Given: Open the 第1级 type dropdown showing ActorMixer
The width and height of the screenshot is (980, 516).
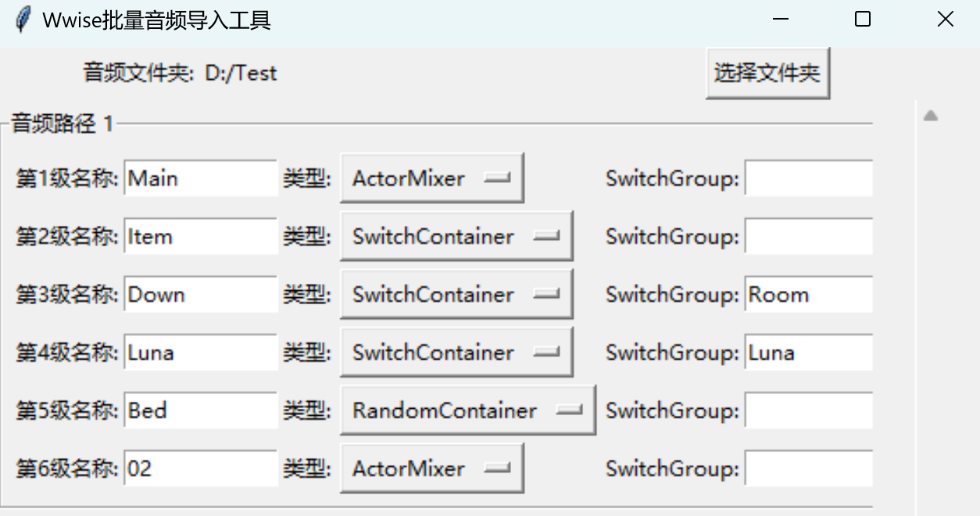Looking at the screenshot, I should [431, 177].
